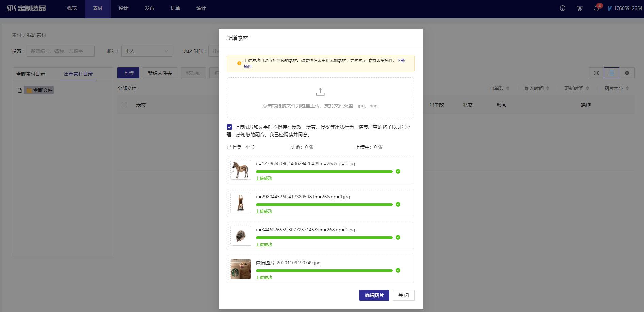The height and width of the screenshot is (312, 644).
Task: Open the notifications bell icon
Action: tap(597, 8)
